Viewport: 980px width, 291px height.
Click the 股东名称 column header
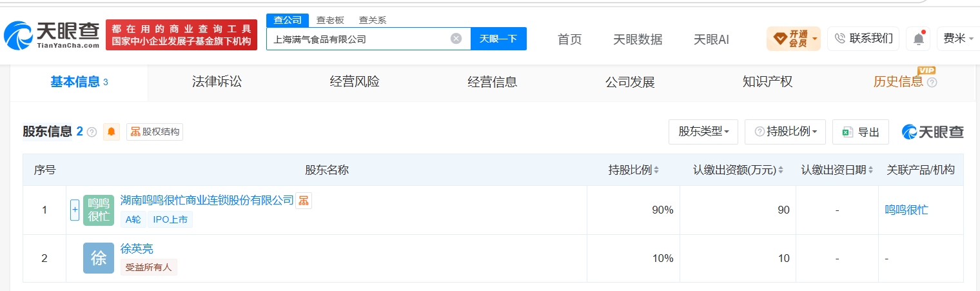click(327, 170)
